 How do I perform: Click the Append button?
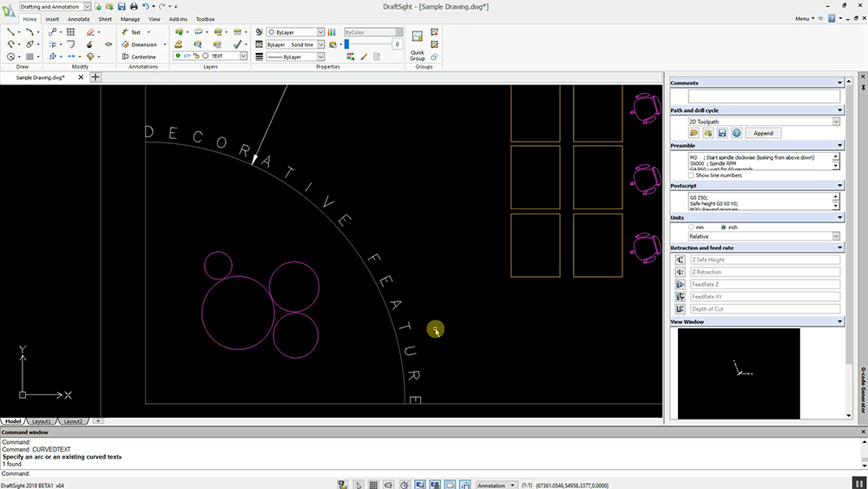tap(763, 133)
